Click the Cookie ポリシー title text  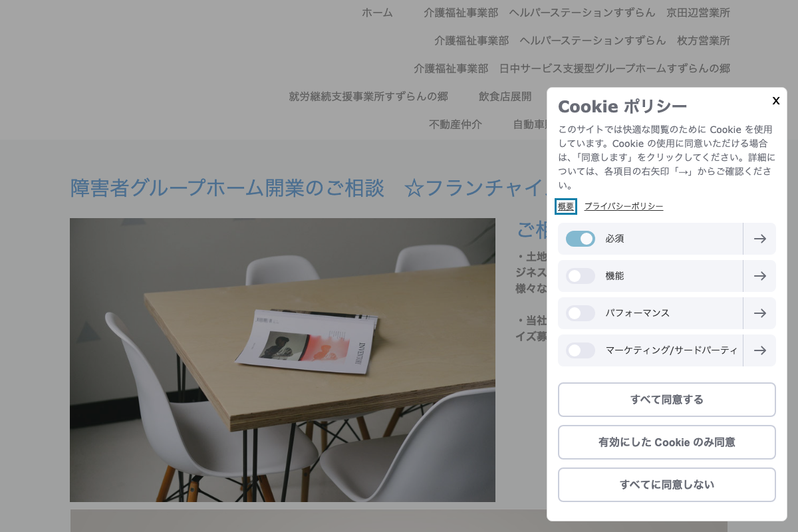tap(622, 106)
